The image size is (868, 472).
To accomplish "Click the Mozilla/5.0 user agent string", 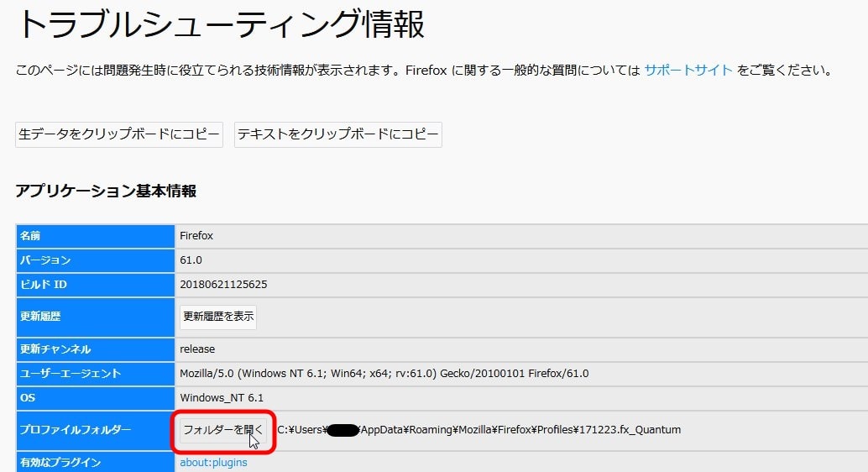I will click(384, 374).
